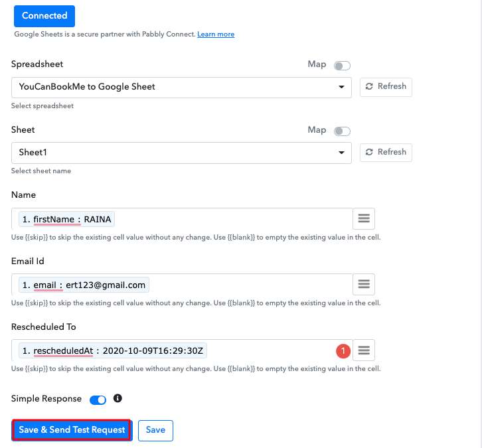Toggle the Map switch for Sheet
Image resolution: width=482 pixels, height=448 pixels.
(x=342, y=131)
